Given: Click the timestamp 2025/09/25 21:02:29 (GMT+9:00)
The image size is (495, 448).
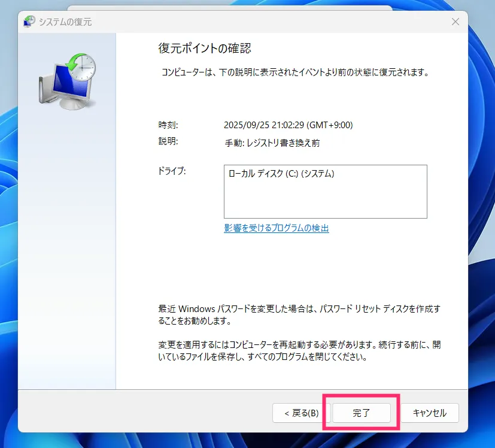Looking at the screenshot, I should click(x=289, y=125).
